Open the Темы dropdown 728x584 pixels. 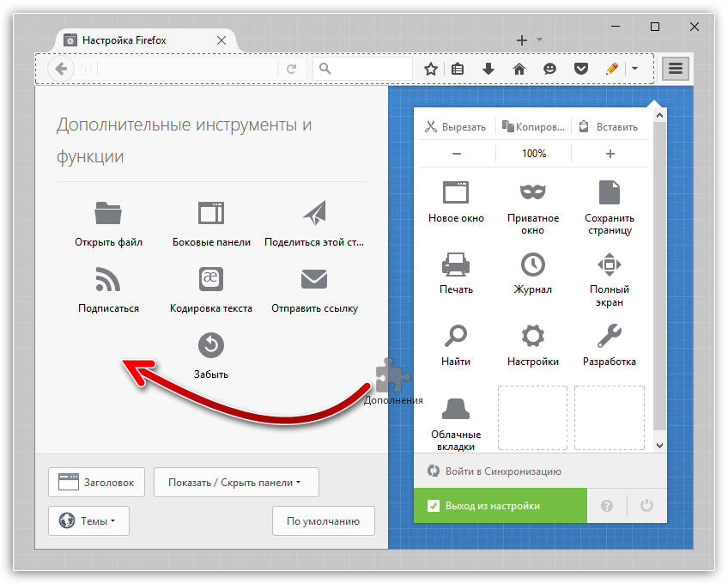pos(88,520)
